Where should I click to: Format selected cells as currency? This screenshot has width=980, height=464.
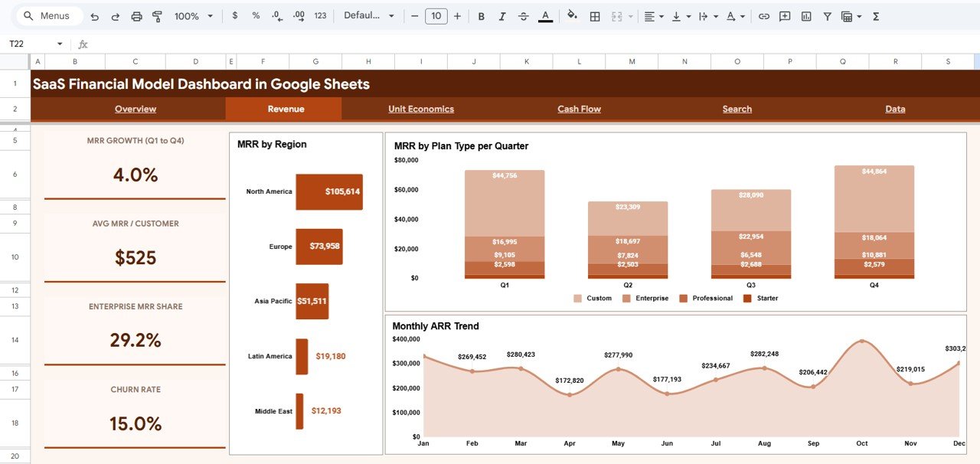(234, 15)
